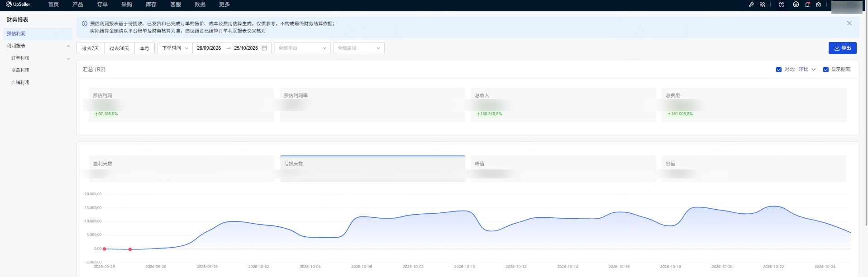Select the 盈利天数 chart card

(181, 169)
